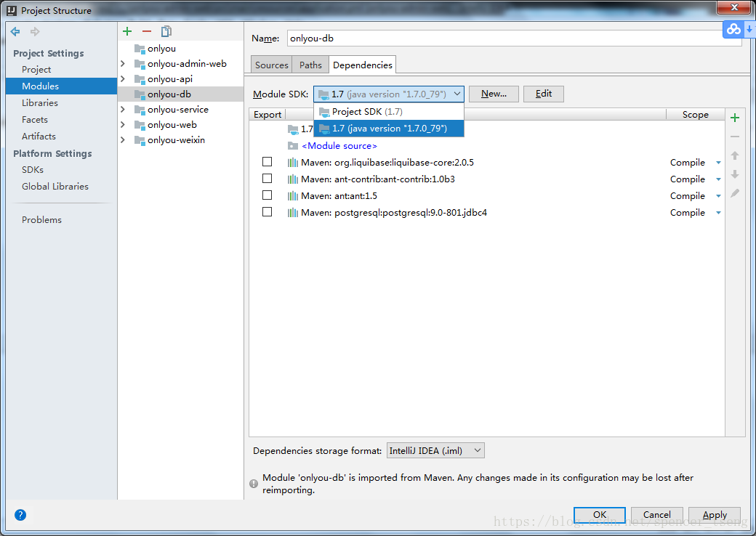Copy the selected module icon
Viewport: 756px width, 536px height.
tap(166, 31)
